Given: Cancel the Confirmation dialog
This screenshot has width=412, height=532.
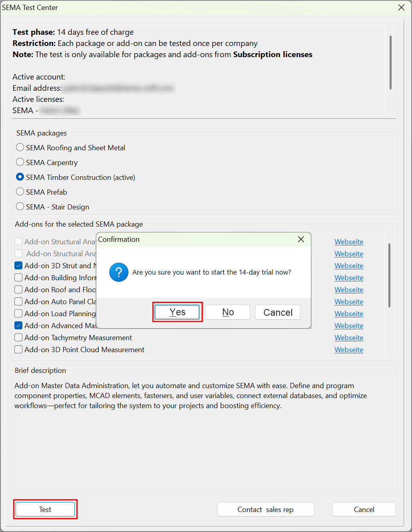Looking at the screenshot, I should coord(278,312).
